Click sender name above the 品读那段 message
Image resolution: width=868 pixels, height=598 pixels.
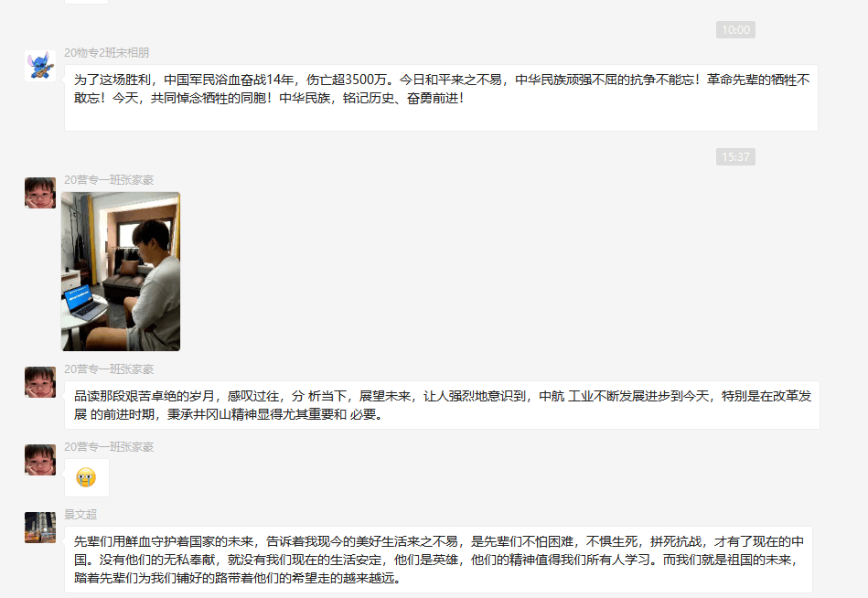coord(109,369)
